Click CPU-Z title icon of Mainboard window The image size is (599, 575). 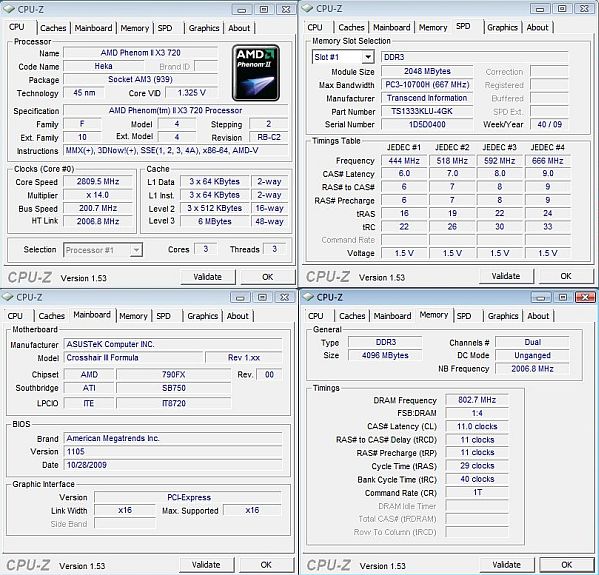[x=8, y=297]
